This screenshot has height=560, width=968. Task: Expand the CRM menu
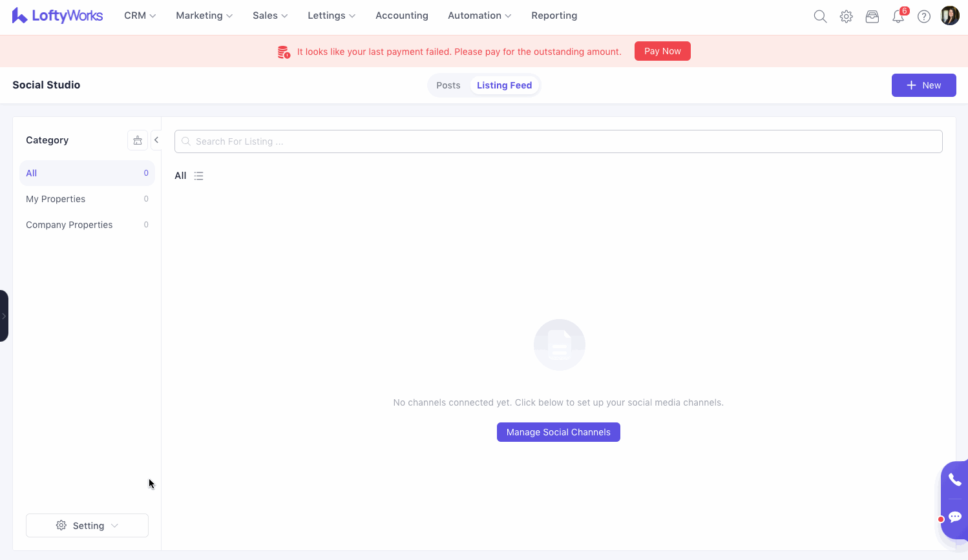pos(140,16)
